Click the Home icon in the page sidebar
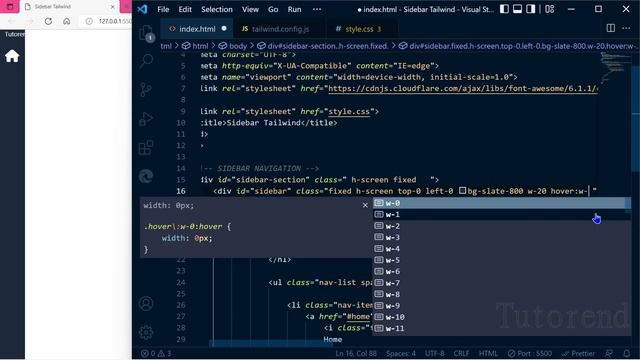The width and height of the screenshot is (640, 360). click(x=12, y=56)
